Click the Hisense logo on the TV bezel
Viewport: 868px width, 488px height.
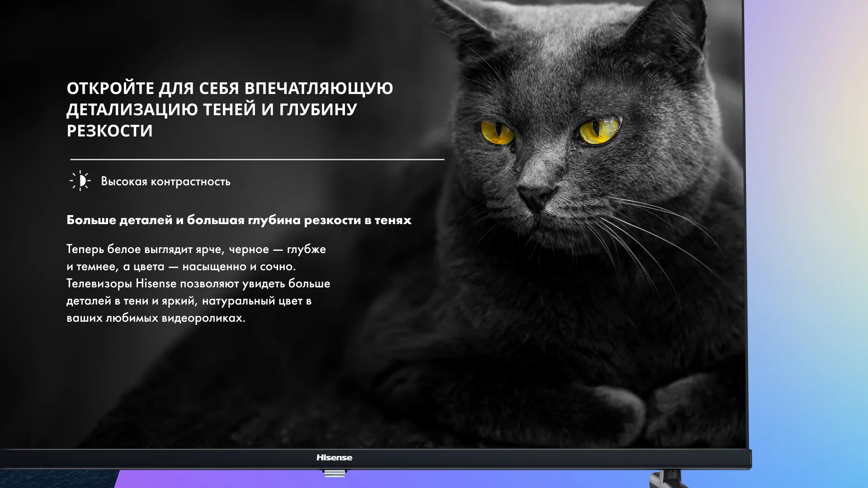[x=334, y=458]
